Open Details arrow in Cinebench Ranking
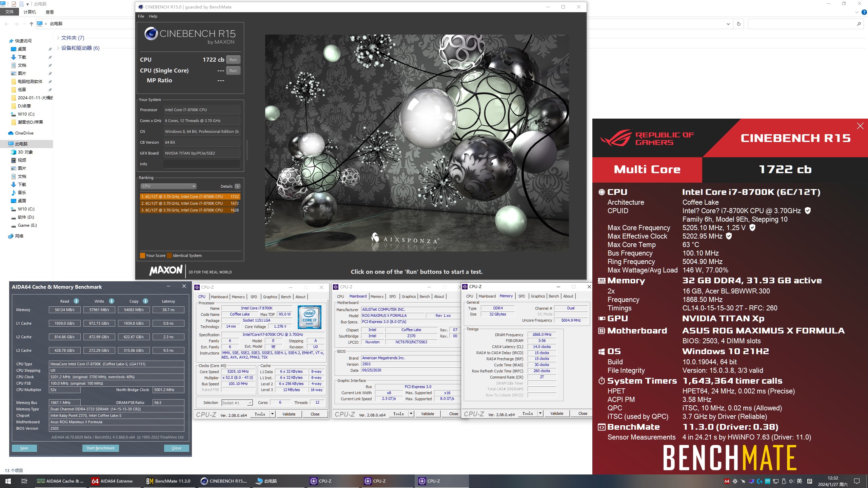This screenshot has height=488, width=868. point(238,186)
